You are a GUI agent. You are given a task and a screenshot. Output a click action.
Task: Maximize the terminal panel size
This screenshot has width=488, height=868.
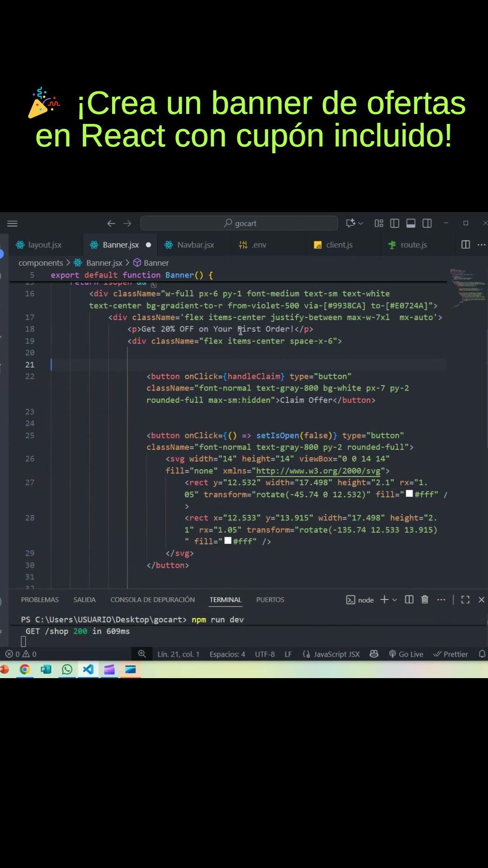click(465, 599)
